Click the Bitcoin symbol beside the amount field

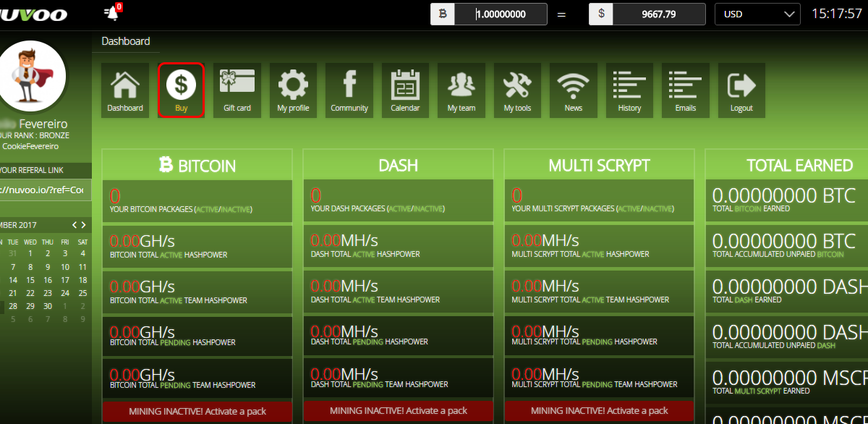(x=443, y=14)
